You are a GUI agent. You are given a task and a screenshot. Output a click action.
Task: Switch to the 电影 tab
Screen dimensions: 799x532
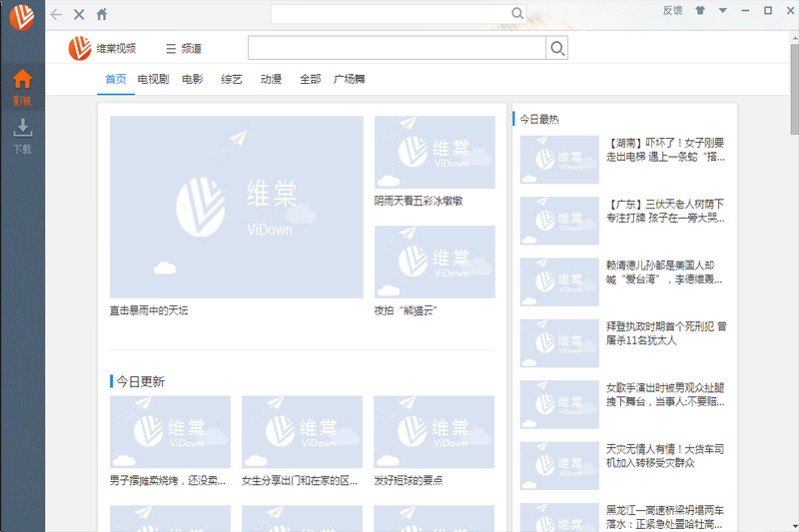[x=192, y=79]
